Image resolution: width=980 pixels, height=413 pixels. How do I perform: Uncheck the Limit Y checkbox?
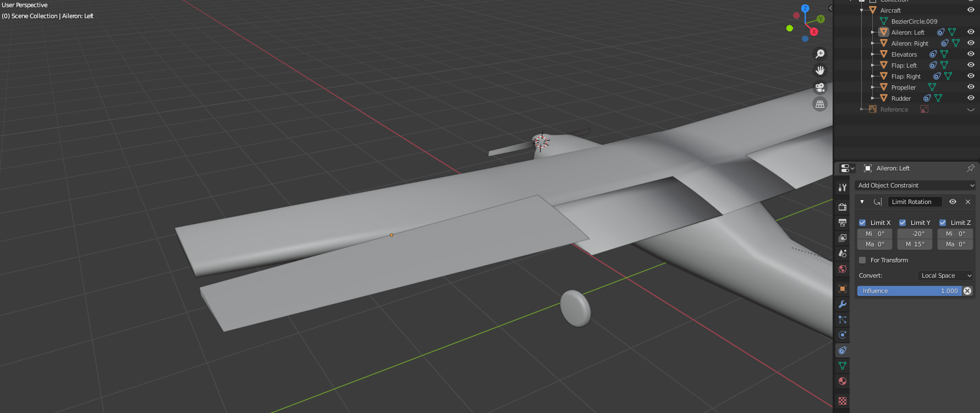(902, 223)
